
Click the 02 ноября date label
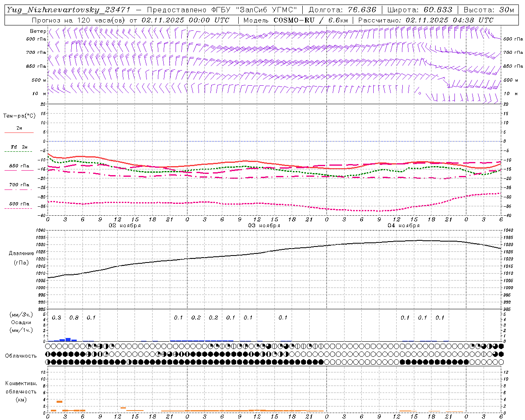(124, 226)
